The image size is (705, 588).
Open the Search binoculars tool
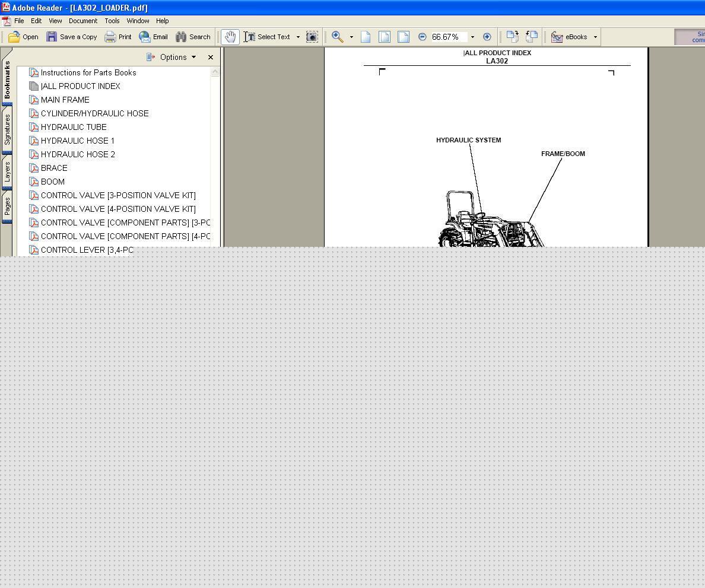click(x=193, y=37)
